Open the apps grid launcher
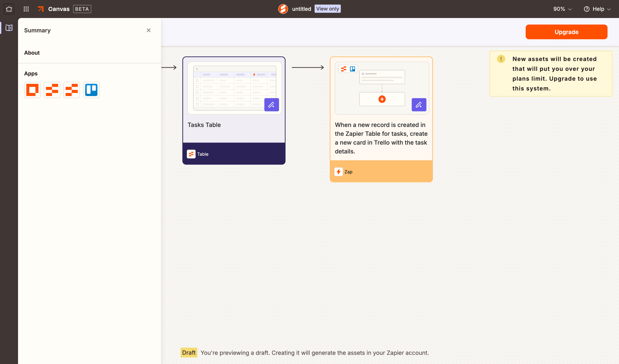This screenshot has width=619, height=364. coord(26,9)
